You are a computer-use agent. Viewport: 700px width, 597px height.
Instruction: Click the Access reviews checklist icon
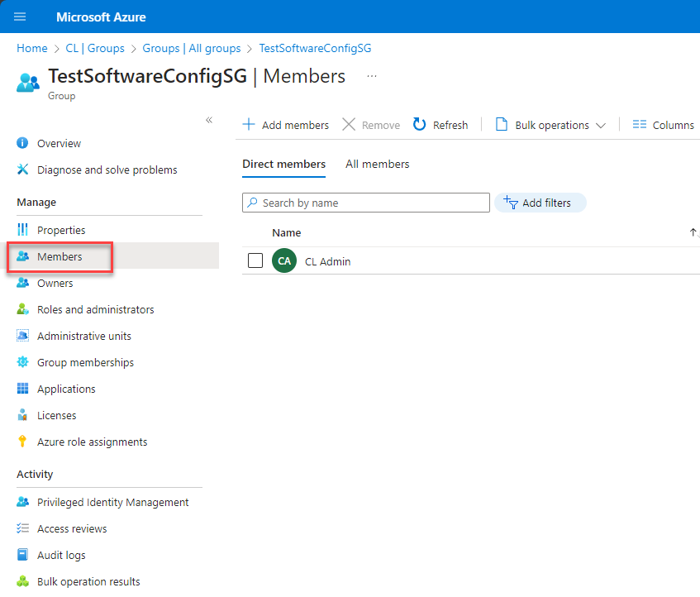pyautogui.click(x=22, y=528)
